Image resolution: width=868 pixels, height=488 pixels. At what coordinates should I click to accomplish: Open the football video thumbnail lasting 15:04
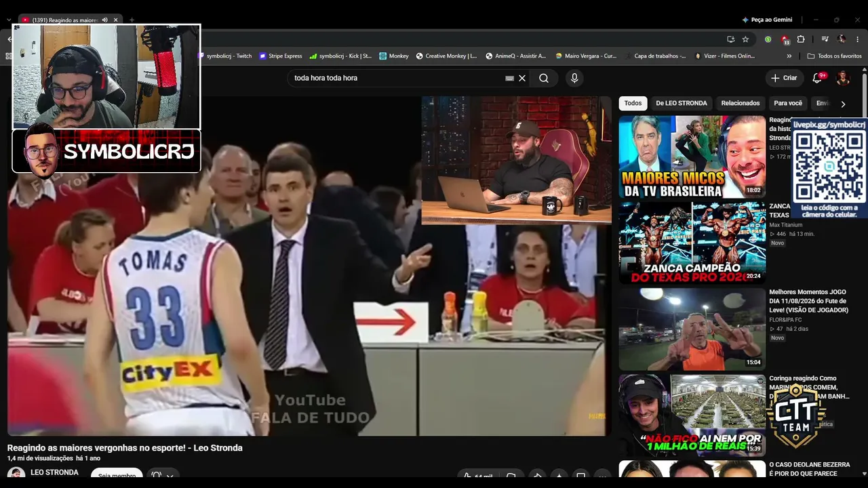click(x=692, y=329)
